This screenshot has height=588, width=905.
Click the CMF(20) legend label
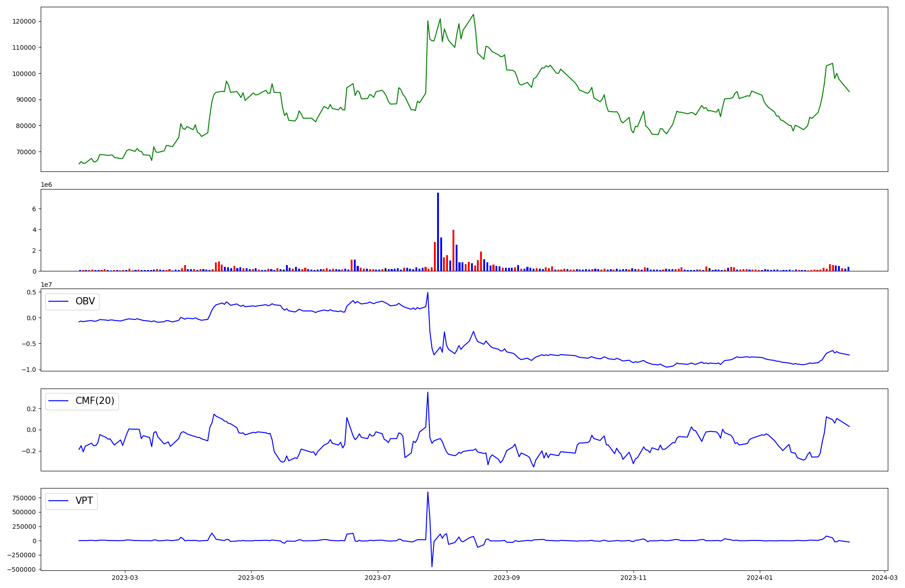pyautogui.click(x=95, y=401)
